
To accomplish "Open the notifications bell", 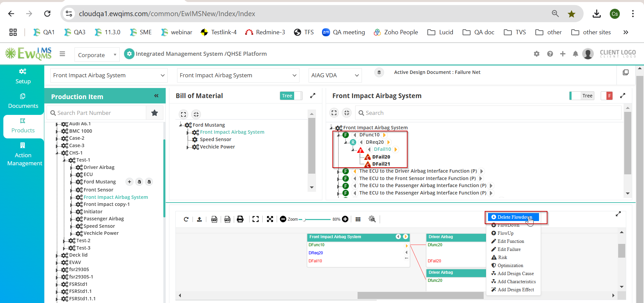I will pos(576,54).
